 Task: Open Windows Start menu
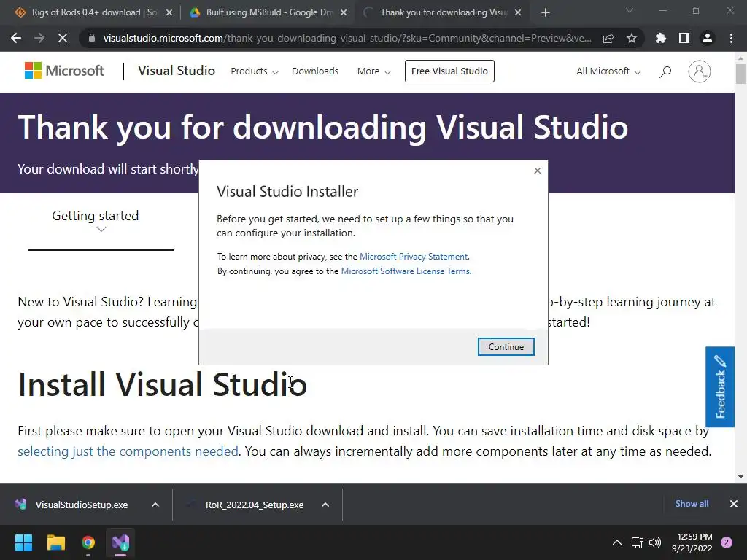pyautogui.click(x=23, y=542)
